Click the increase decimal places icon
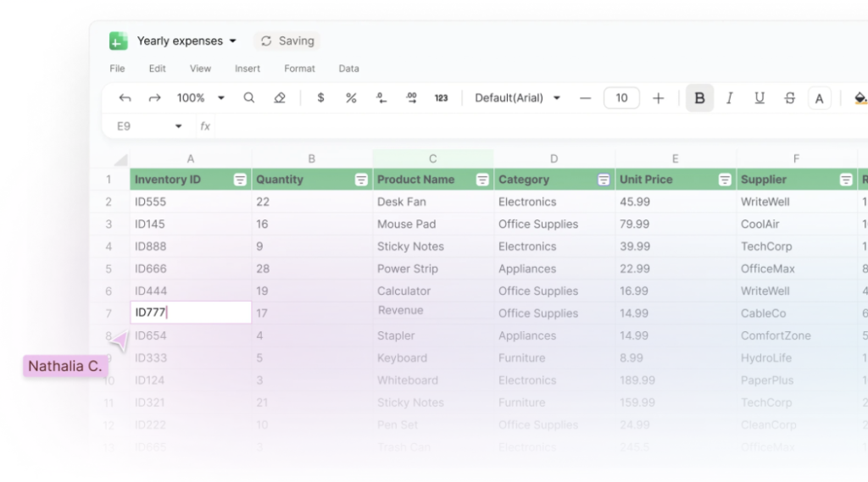868x482 pixels. tap(411, 98)
